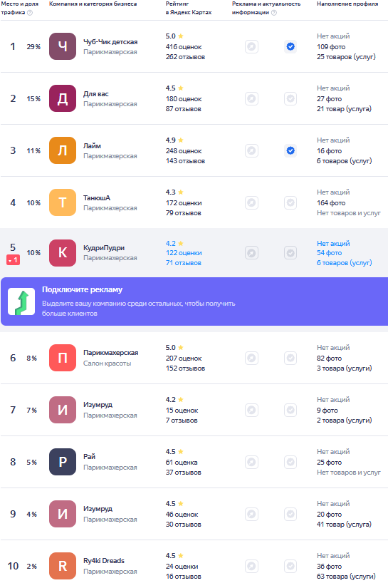Click help icon next to Реклама и актуальность информации

pyautogui.click(x=274, y=12)
